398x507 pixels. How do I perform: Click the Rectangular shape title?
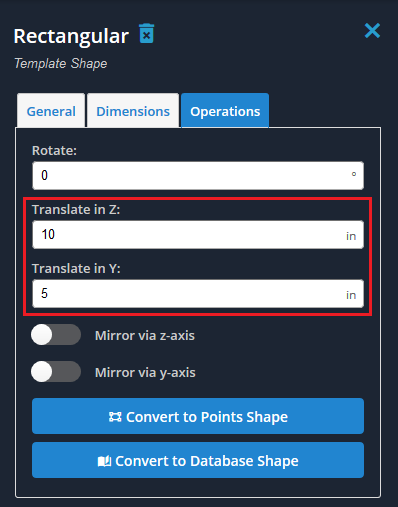(71, 36)
